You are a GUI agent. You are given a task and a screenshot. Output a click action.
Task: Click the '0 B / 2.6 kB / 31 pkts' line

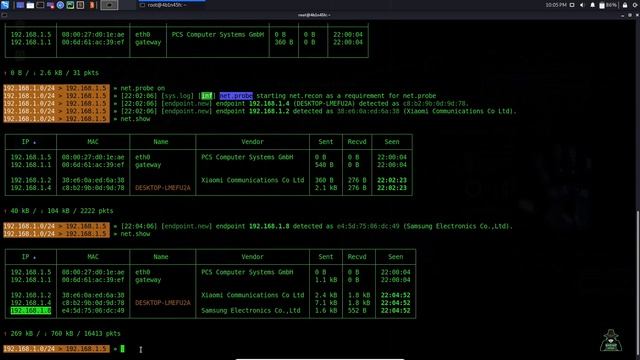51,73
